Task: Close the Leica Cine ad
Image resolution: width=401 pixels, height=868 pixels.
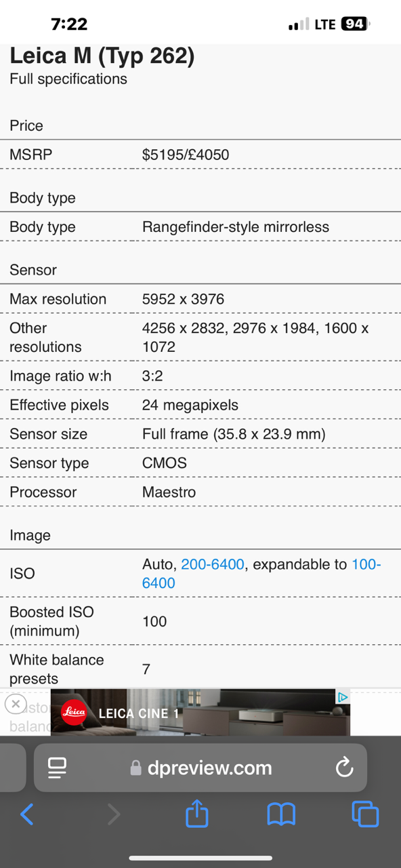Action: click(16, 704)
